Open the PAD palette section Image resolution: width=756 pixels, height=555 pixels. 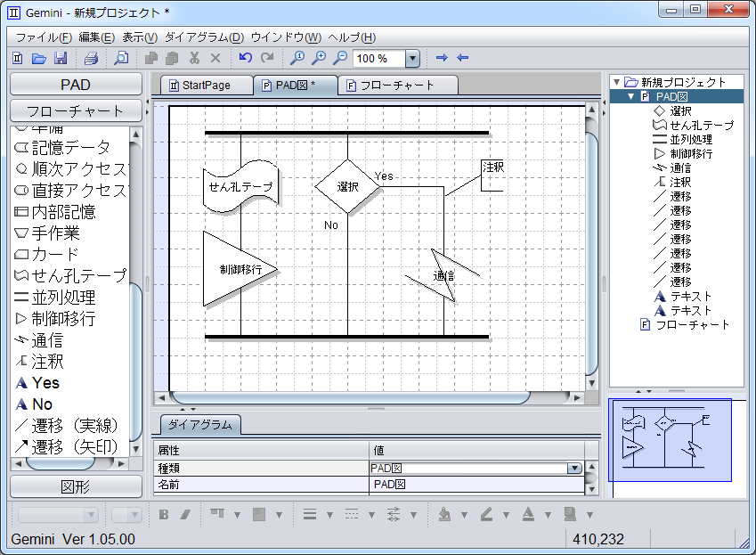(76, 85)
